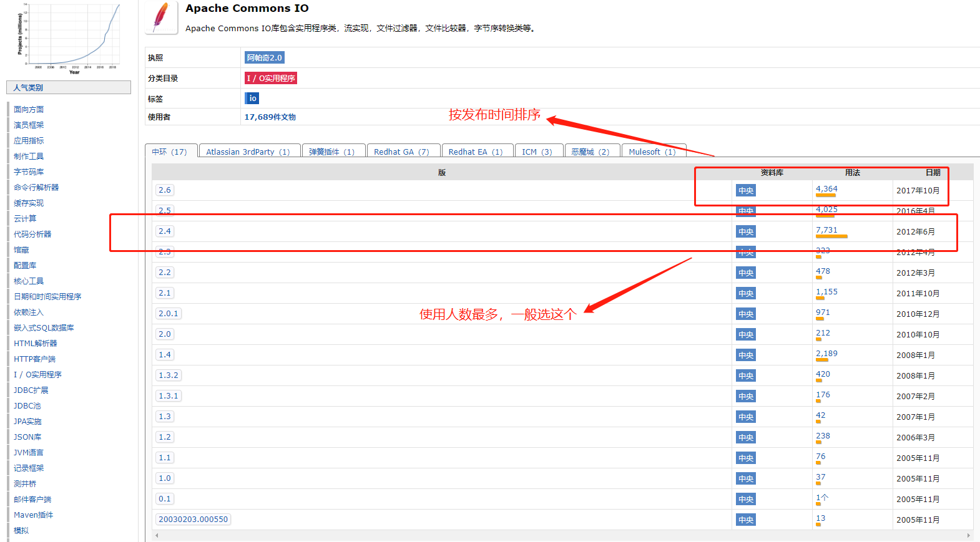Open version 1.3.2 link
The height and width of the screenshot is (542, 980).
169,375
